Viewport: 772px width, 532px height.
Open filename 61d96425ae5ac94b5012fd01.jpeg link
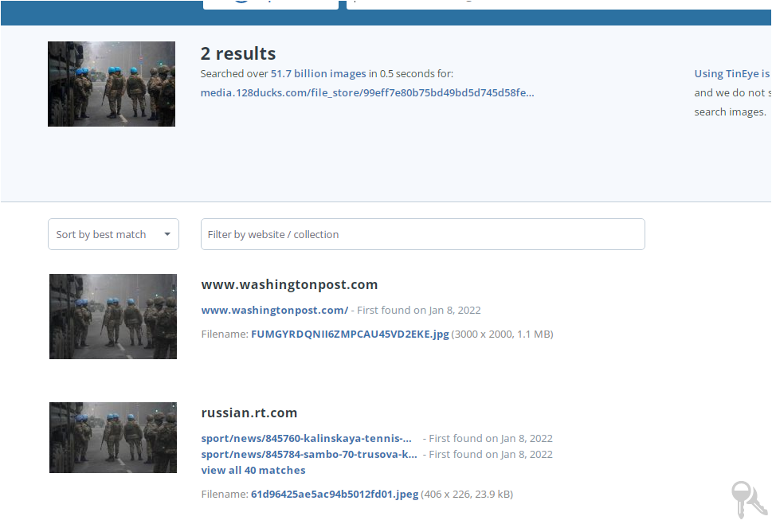335,494
